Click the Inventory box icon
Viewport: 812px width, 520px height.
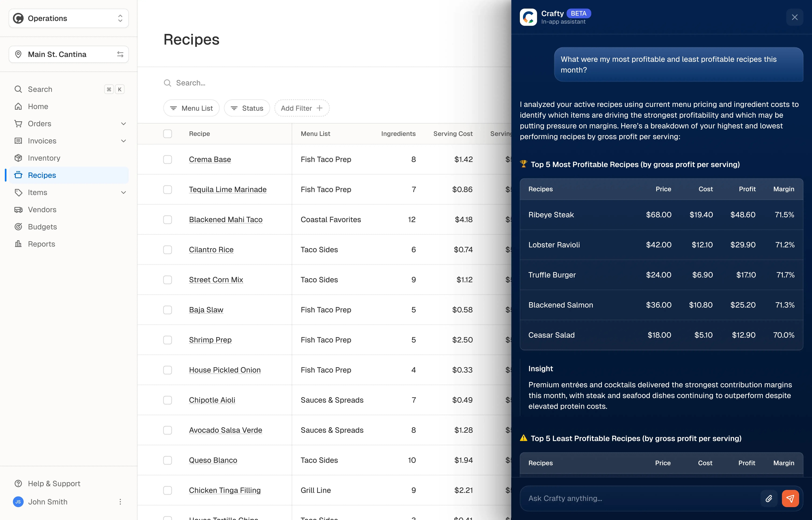[x=18, y=158]
